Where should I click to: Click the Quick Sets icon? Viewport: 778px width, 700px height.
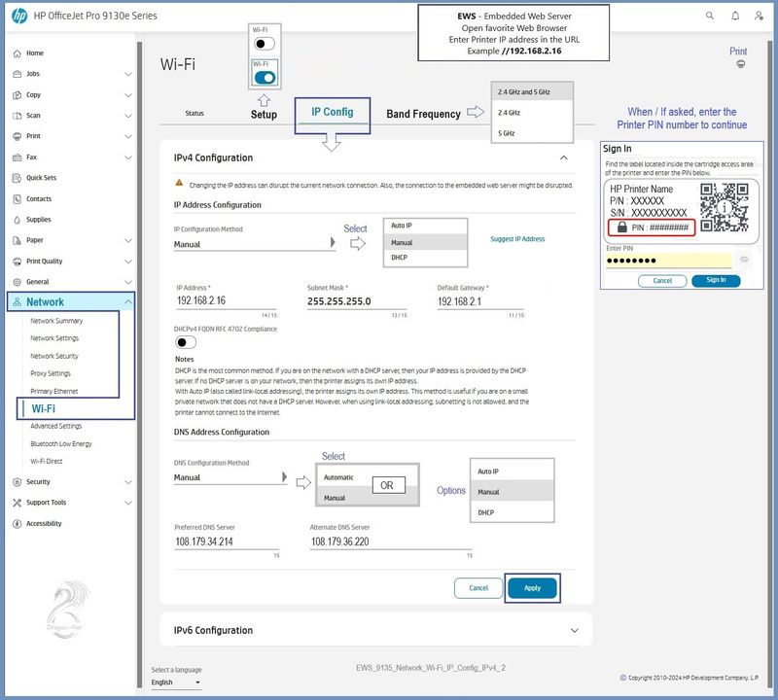tap(17, 178)
